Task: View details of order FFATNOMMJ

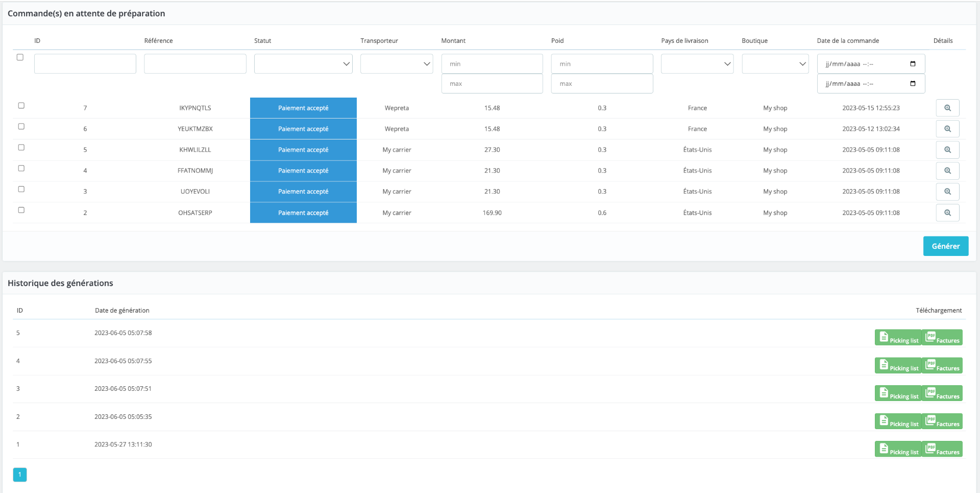Action: pyautogui.click(x=947, y=171)
